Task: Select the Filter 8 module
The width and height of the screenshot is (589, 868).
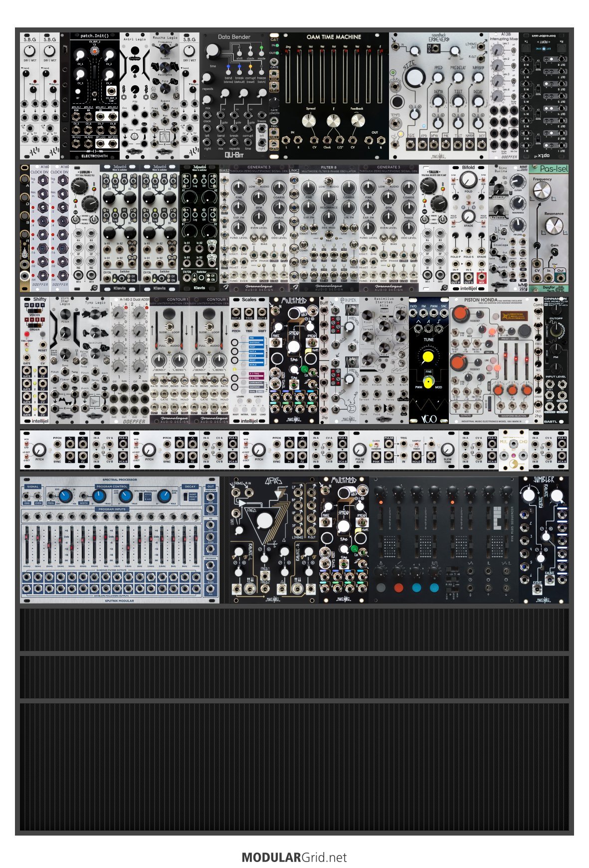Action: (329, 228)
